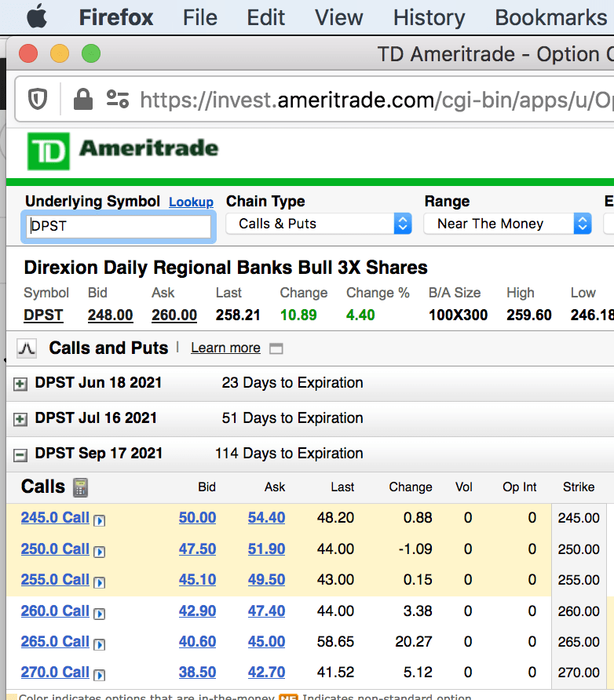Click the padlock site security icon
Image resolution: width=614 pixels, height=700 pixels.
coord(83,99)
